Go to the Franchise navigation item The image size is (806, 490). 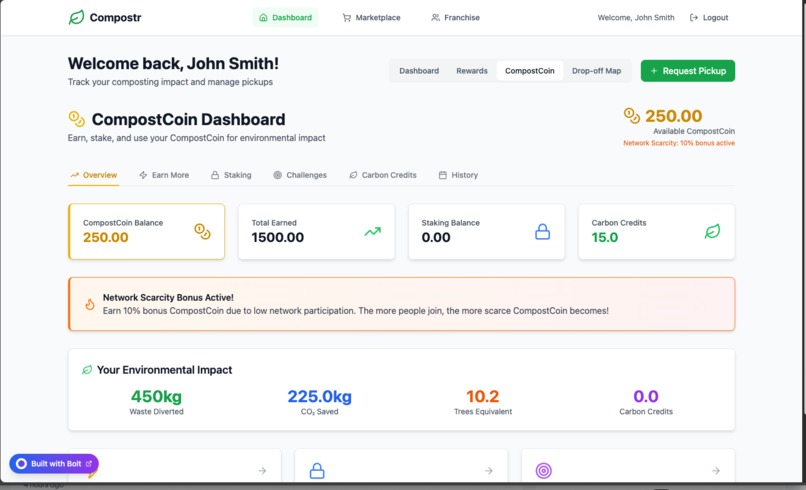[x=455, y=17]
